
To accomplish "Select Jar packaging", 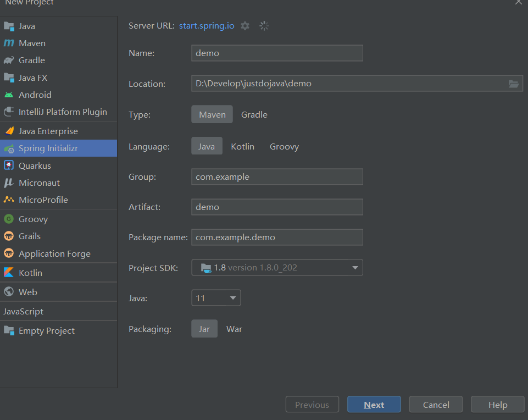I will click(x=204, y=329).
